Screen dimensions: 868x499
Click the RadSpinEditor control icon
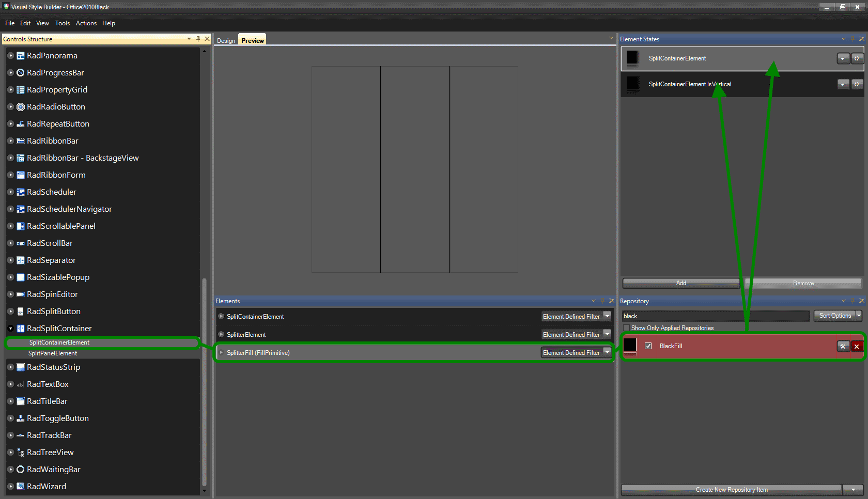[21, 294]
